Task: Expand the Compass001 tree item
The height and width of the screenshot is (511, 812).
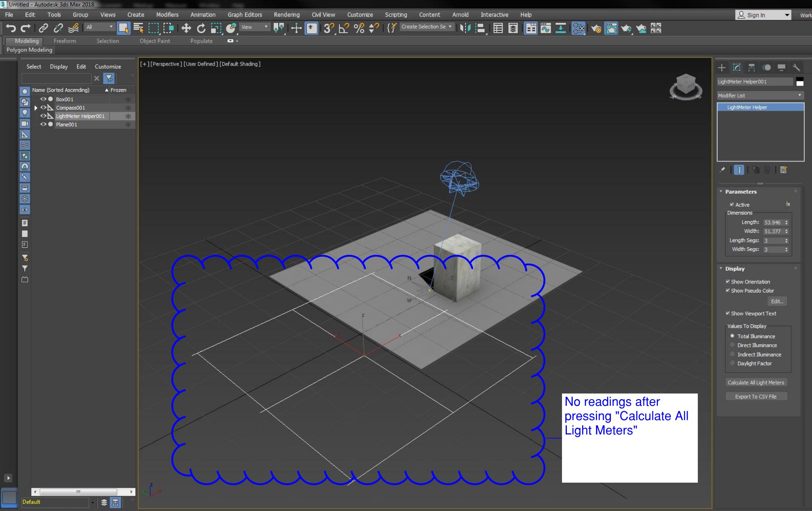Action: (35, 107)
